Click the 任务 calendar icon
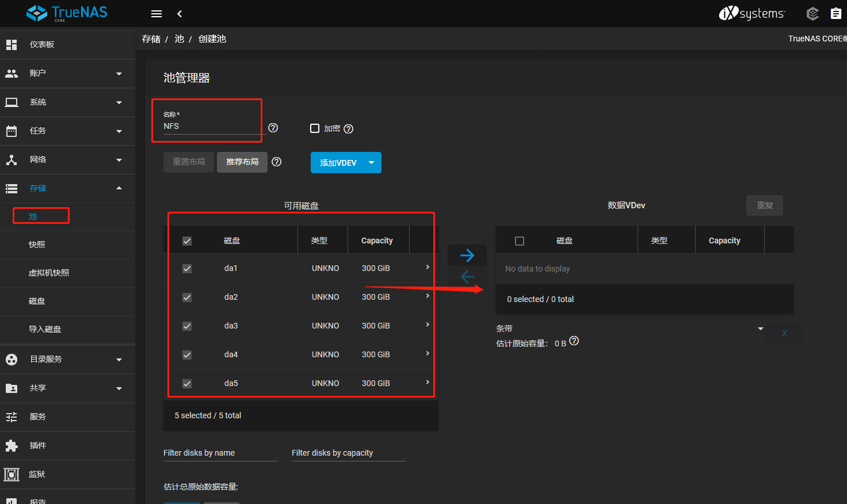Image resolution: width=847 pixels, height=504 pixels. click(12, 131)
